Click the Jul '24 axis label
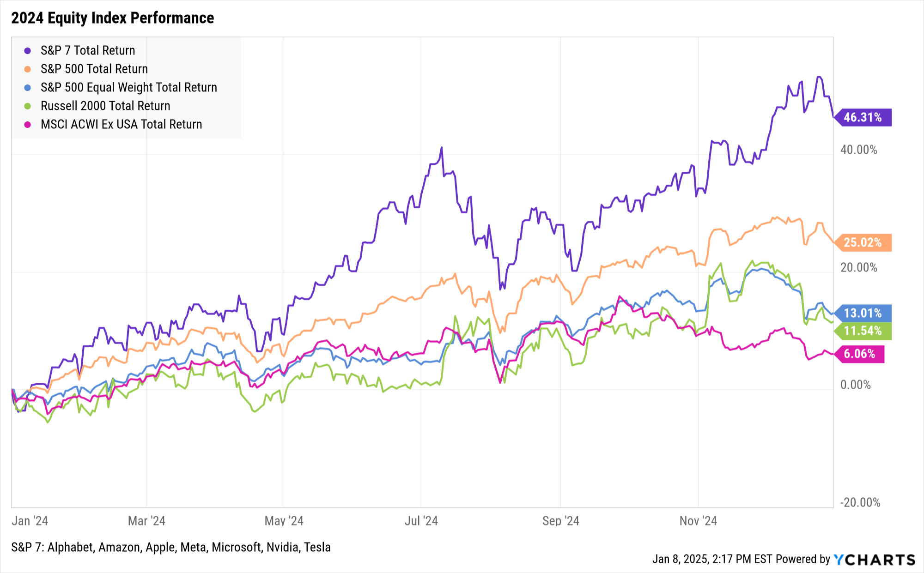Viewport: 924px width, 573px height. pyautogui.click(x=421, y=521)
